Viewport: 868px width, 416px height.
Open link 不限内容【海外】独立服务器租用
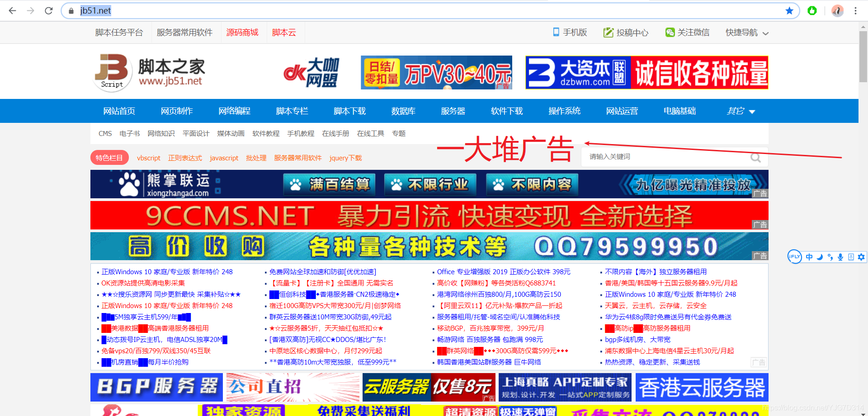[656, 272]
